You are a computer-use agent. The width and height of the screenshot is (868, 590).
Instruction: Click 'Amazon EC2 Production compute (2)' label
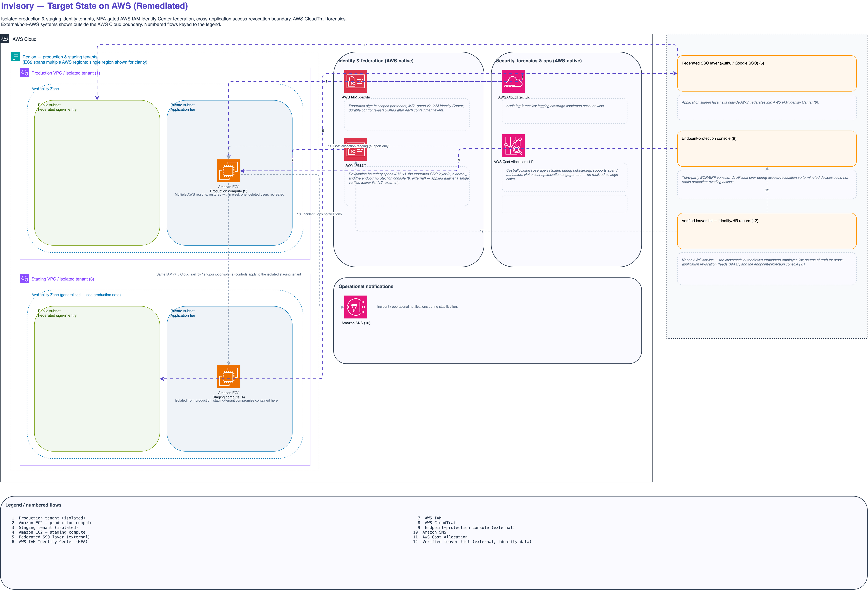click(229, 189)
